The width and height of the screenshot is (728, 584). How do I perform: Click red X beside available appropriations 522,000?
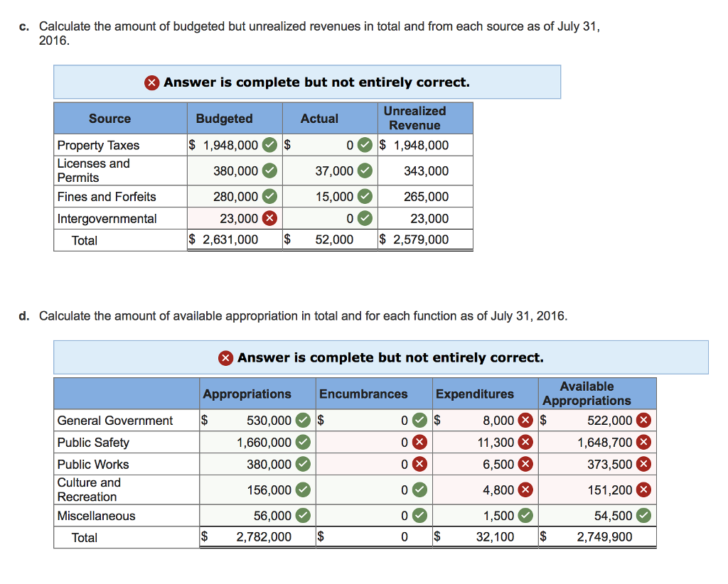643,421
